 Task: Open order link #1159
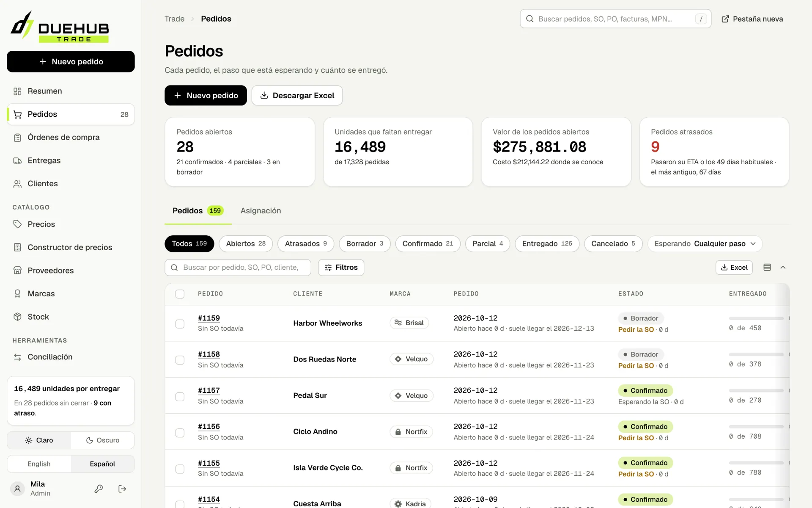tap(209, 318)
